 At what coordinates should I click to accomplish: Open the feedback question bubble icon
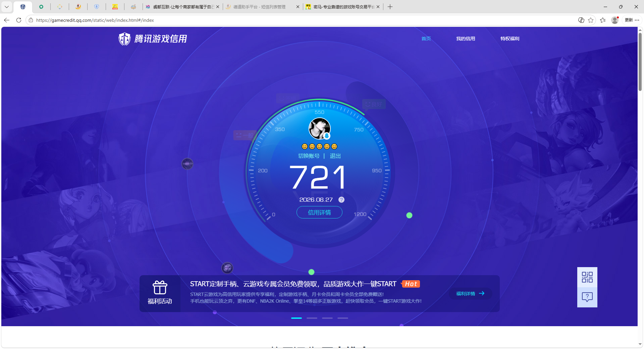[x=587, y=297]
